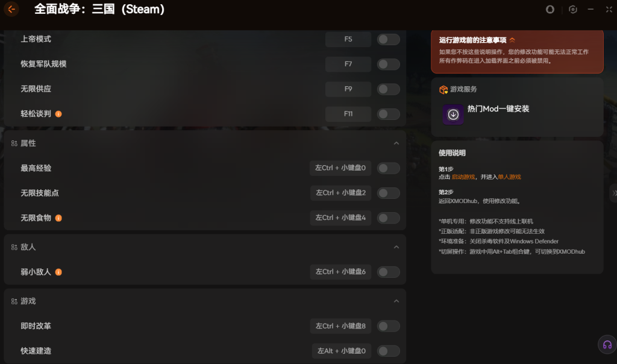Edit the F5 hotkey for 上帝模式

[348, 40]
